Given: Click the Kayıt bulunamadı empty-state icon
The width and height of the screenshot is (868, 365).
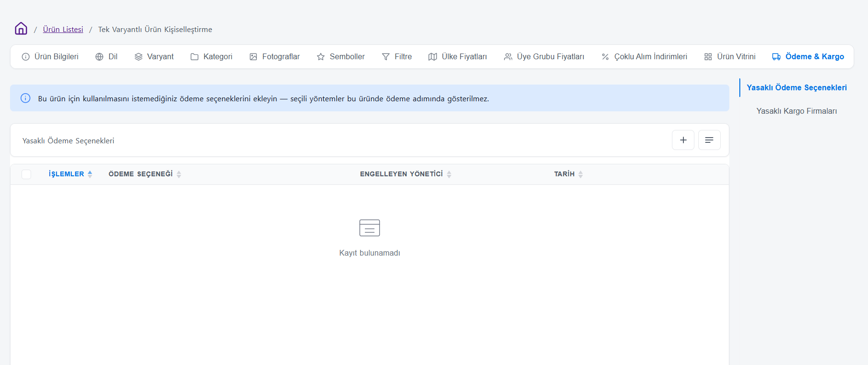Looking at the screenshot, I should coord(370,228).
